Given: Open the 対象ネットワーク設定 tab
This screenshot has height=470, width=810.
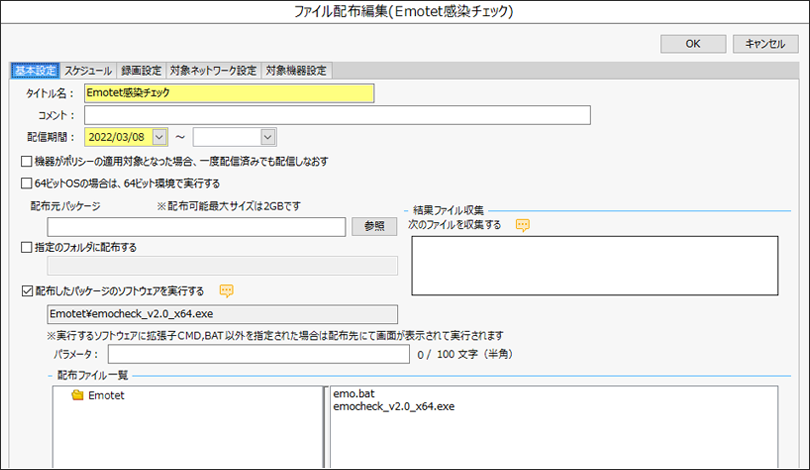Looking at the screenshot, I should 213,71.
